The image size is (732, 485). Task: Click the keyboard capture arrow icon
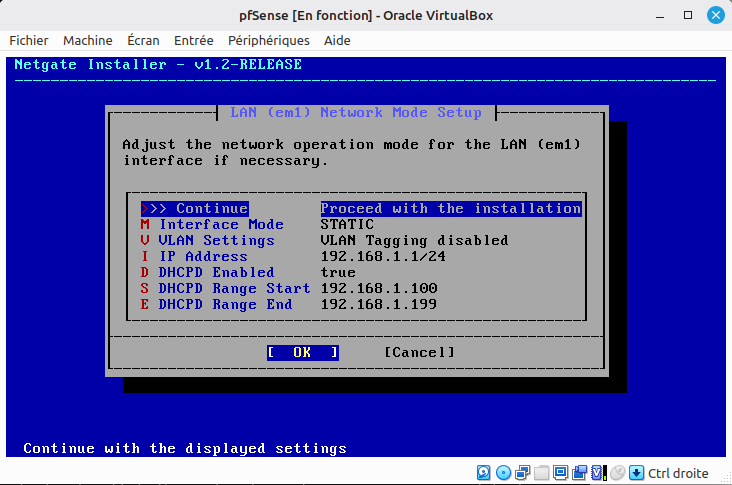point(636,473)
